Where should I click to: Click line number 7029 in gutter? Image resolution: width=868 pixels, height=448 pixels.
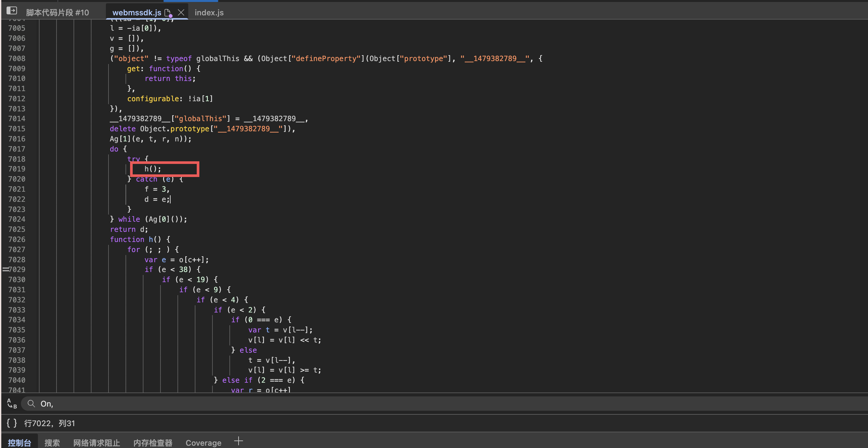tap(17, 269)
